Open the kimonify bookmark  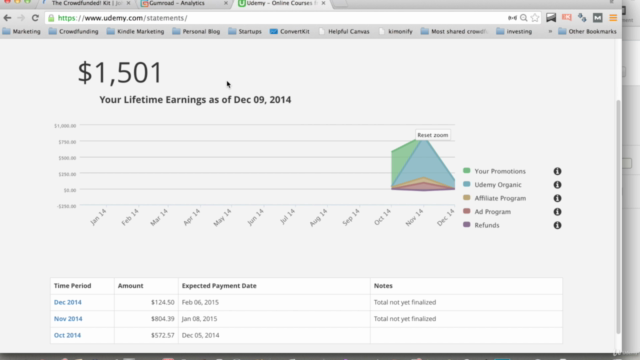(396, 31)
